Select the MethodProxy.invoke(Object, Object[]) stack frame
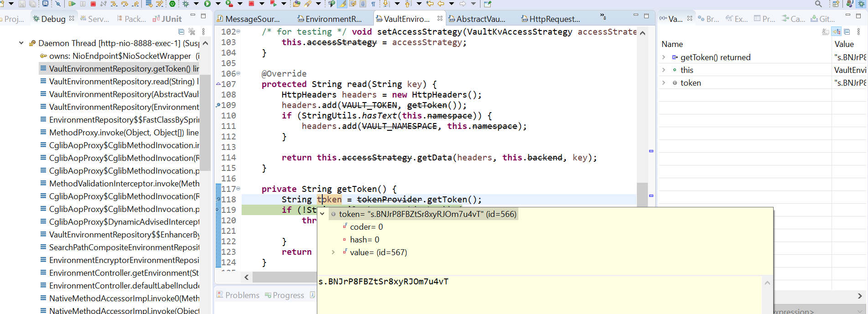The height and width of the screenshot is (314, 868). click(119, 132)
